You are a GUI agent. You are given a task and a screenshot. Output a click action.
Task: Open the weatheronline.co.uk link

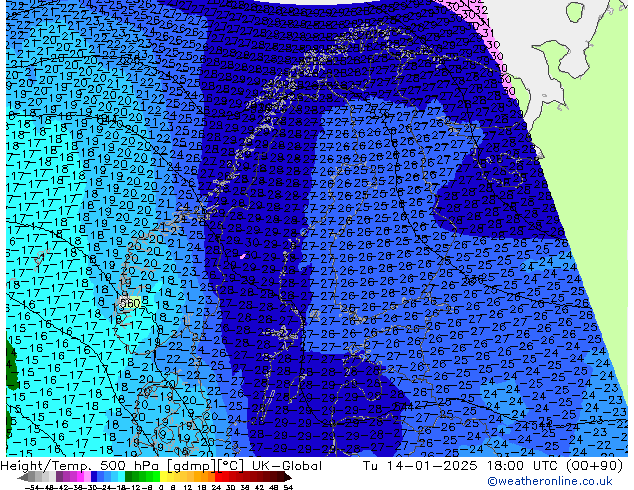[550, 481]
